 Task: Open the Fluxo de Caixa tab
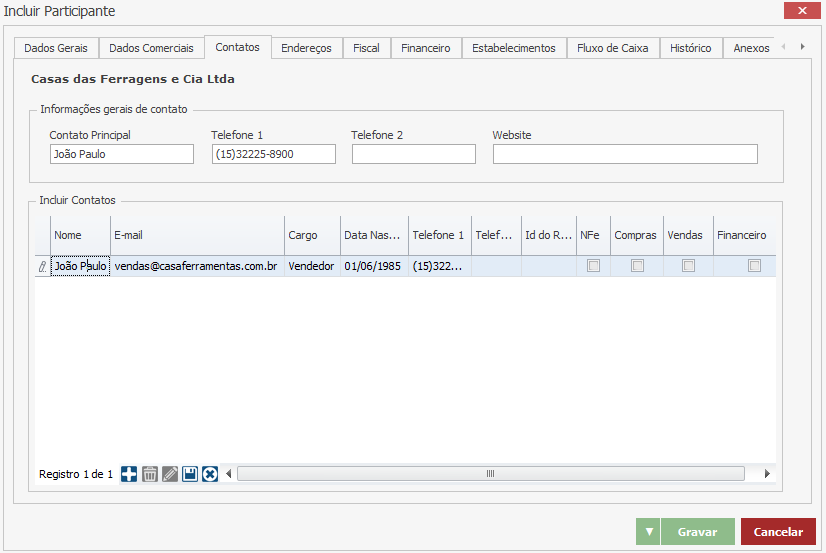click(612, 48)
